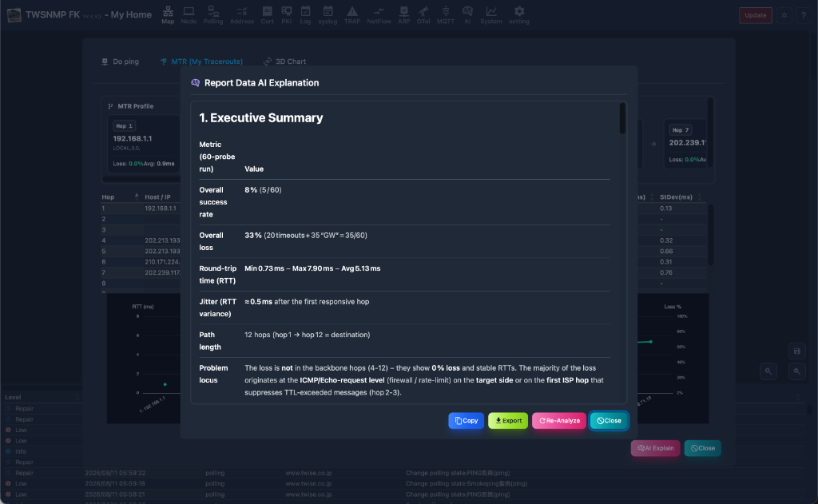Switch to MTR (My Traceroute) tab
This screenshot has height=504, width=818.
pos(201,62)
